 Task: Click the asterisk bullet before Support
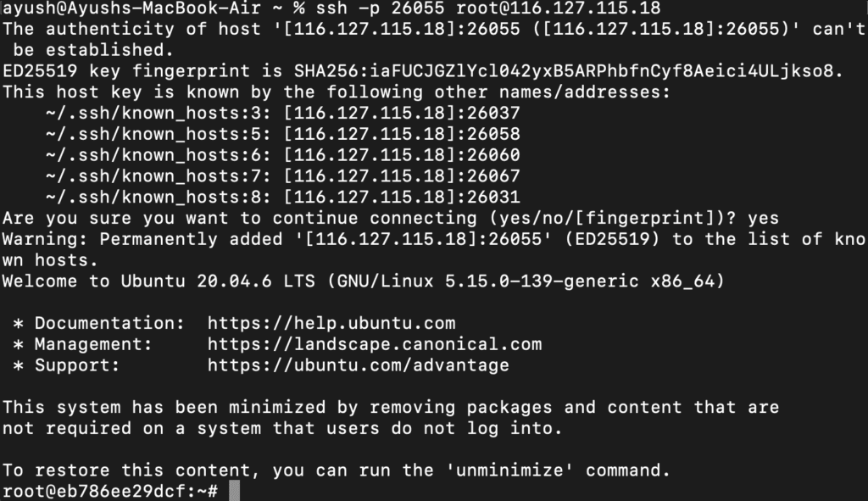[x=19, y=366]
